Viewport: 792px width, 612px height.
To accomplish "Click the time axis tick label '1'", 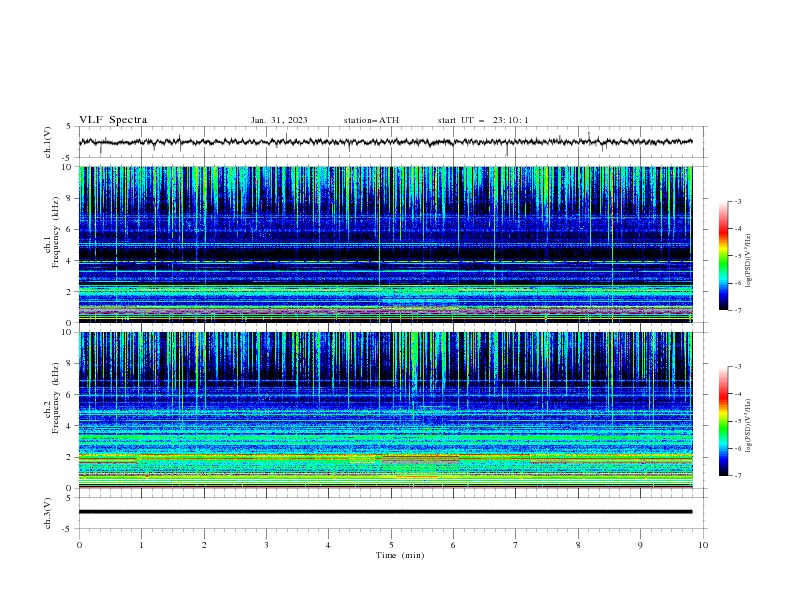I will coord(141,545).
